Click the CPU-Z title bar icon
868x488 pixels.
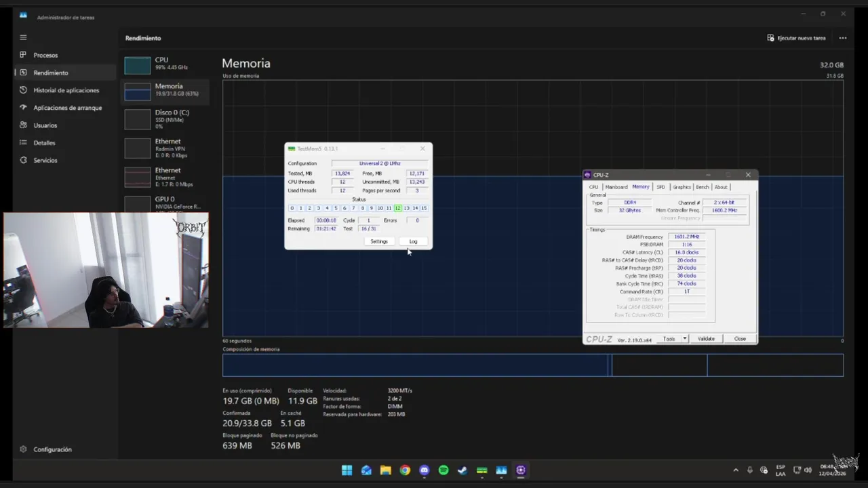(x=588, y=175)
